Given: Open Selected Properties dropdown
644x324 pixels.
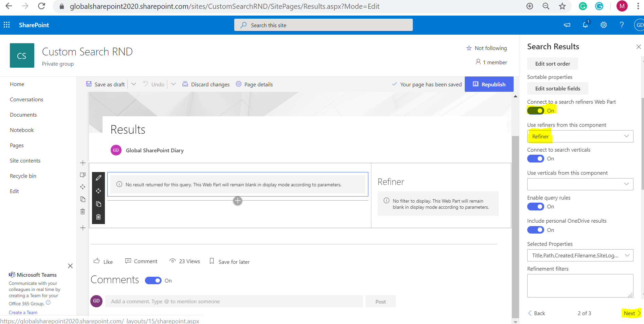Looking at the screenshot, I should pos(580,255).
